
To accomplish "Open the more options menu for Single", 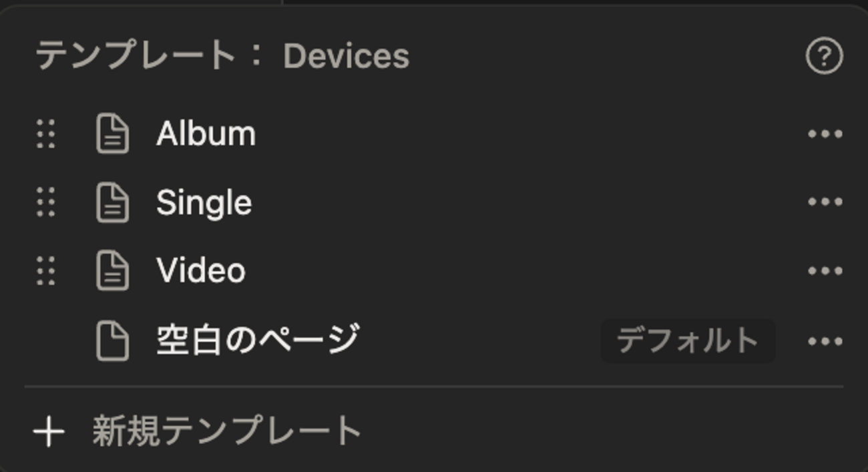I will pos(825,202).
